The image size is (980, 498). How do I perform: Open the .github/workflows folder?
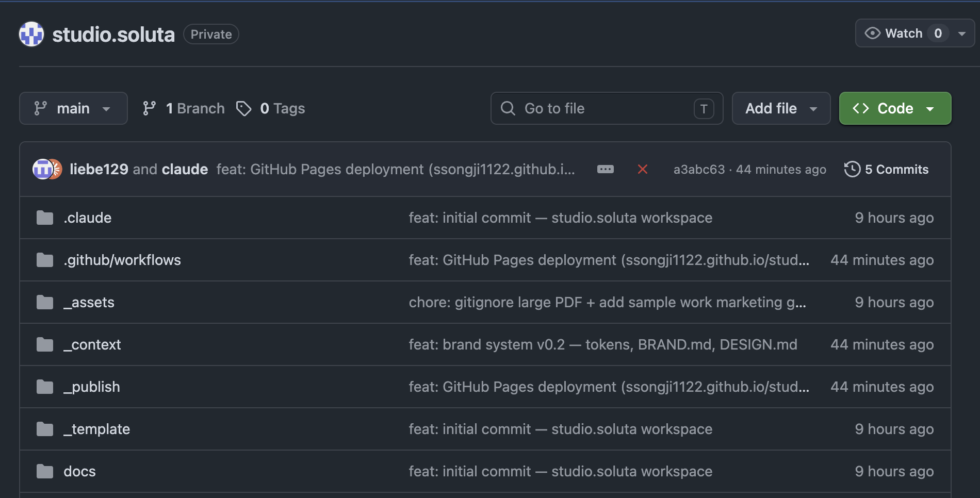pyautogui.click(x=122, y=260)
